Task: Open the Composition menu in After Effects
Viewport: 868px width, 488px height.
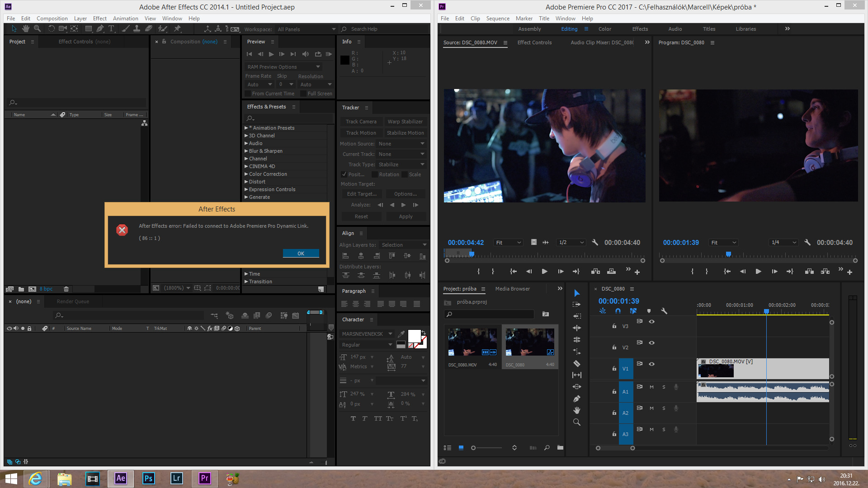Action: [52, 19]
